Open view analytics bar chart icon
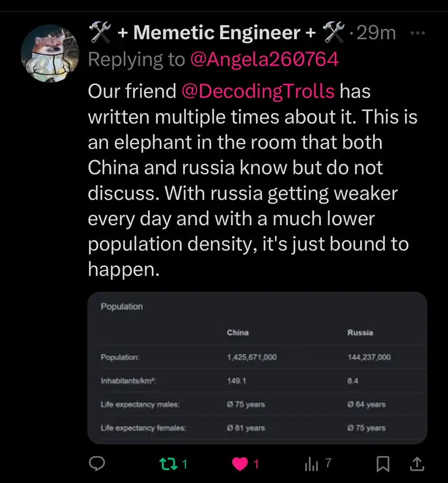Screen dimensions: 448x483 pyautogui.click(x=311, y=463)
